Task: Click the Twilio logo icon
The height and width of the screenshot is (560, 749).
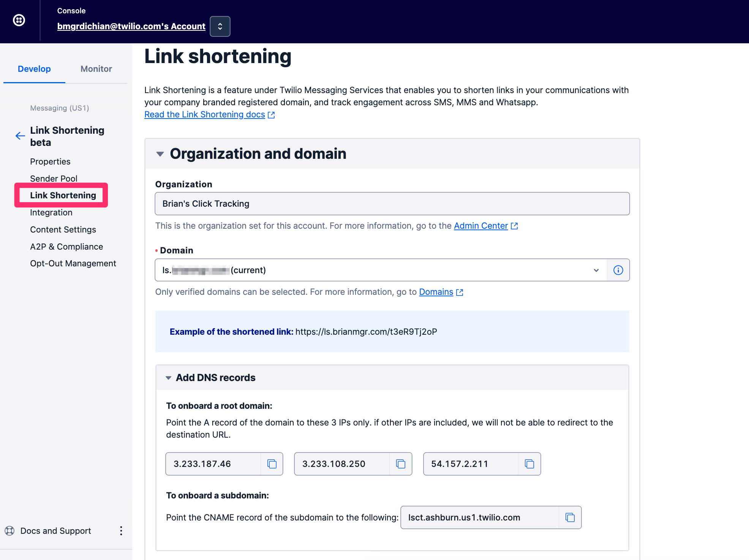Action: 19,20
